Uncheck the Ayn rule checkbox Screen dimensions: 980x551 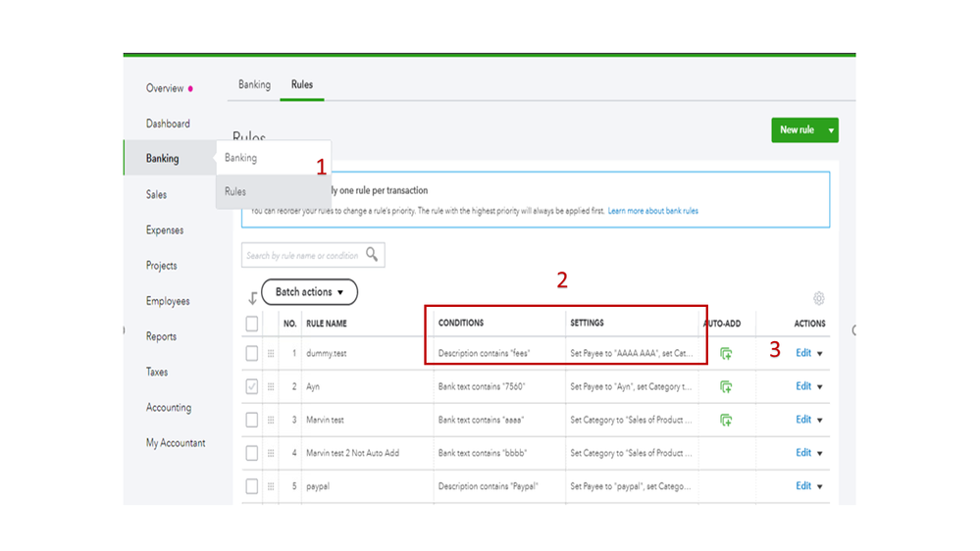coord(252,386)
